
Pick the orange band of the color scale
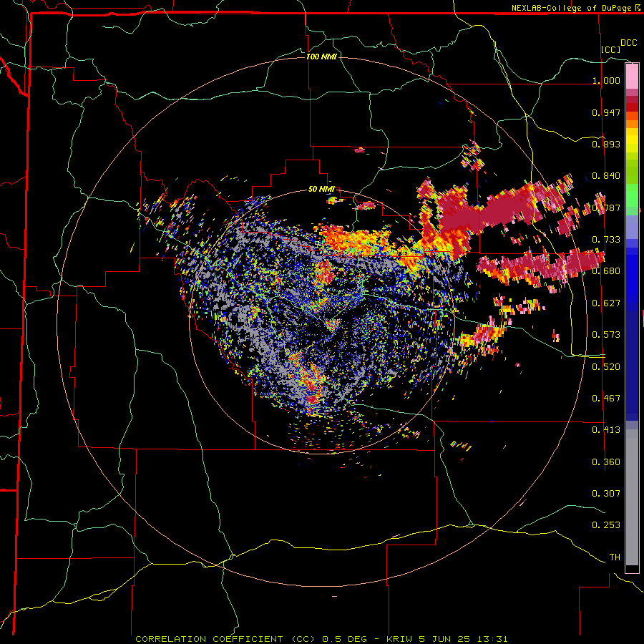click(632, 124)
